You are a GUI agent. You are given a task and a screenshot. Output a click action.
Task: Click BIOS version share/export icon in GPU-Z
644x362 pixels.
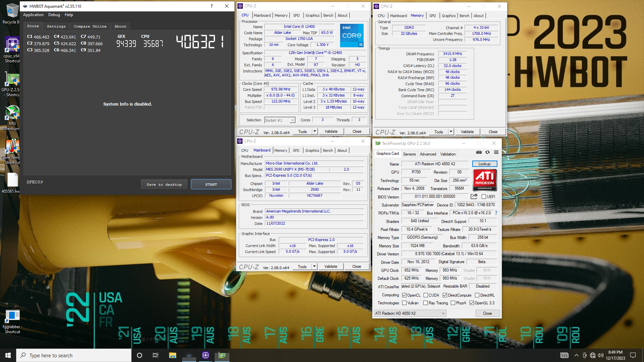[x=474, y=196]
